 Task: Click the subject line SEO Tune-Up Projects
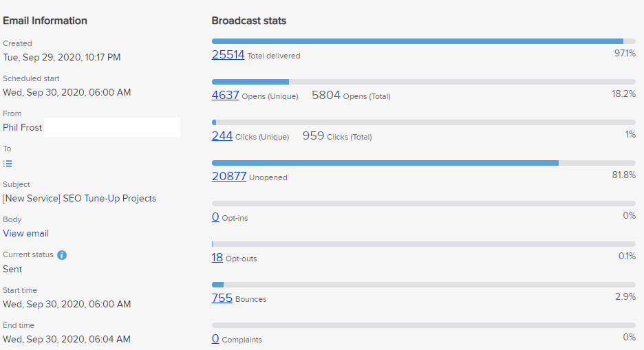point(79,198)
